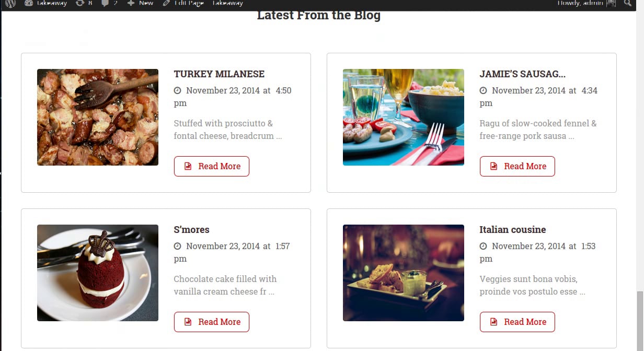The image size is (644, 351).
Task: Click the admin avatar next to Howdy
Action: pos(611,3)
